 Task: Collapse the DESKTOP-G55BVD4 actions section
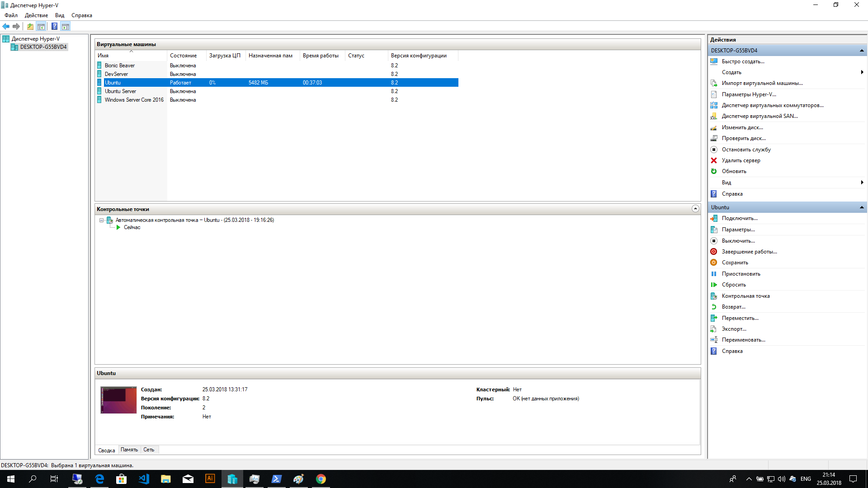[861, 51]
